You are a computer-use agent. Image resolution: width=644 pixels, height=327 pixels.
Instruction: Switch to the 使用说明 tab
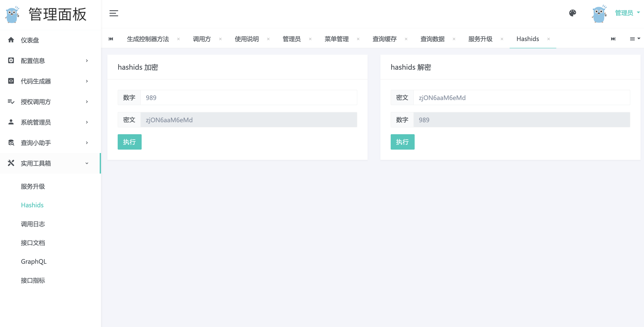click(x=247, y=39)
